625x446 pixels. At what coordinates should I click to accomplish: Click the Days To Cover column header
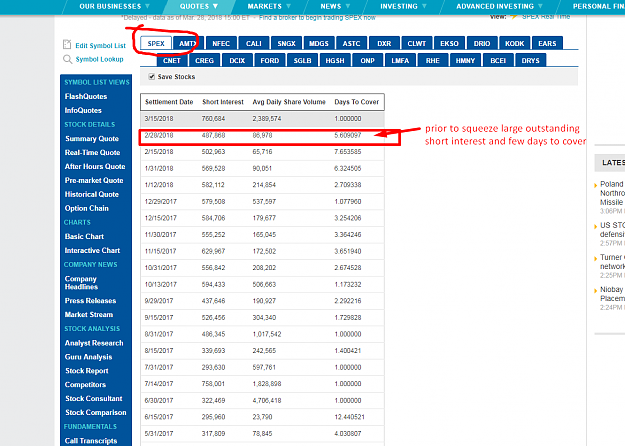tap(357, 102)
